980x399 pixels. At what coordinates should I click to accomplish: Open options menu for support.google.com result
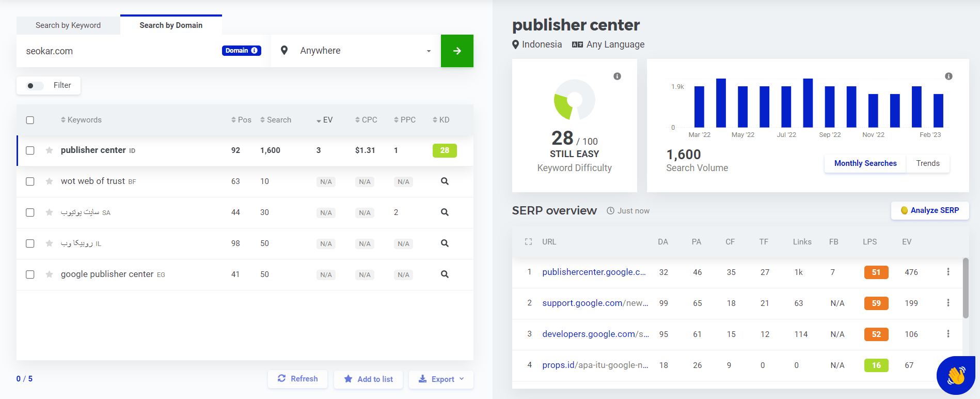[948, 303]
